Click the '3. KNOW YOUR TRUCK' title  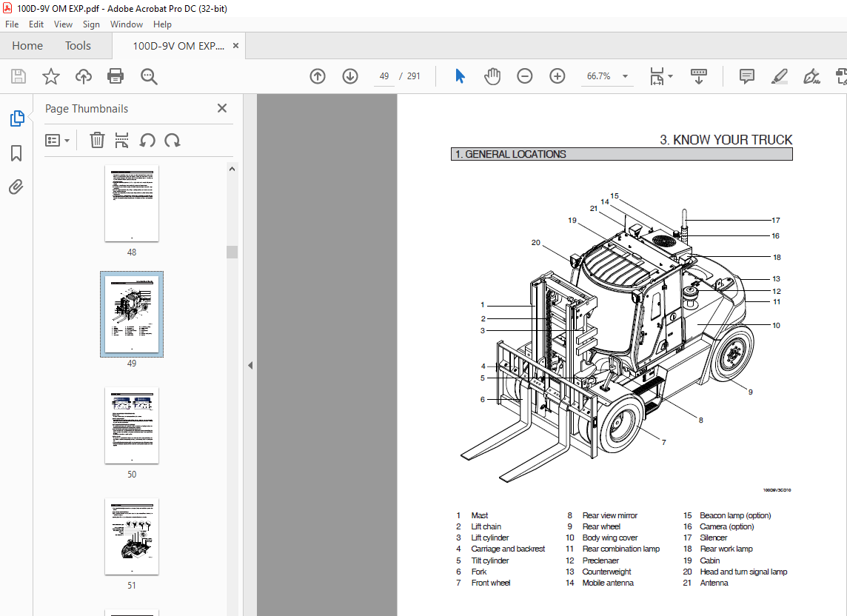[726, 140]
